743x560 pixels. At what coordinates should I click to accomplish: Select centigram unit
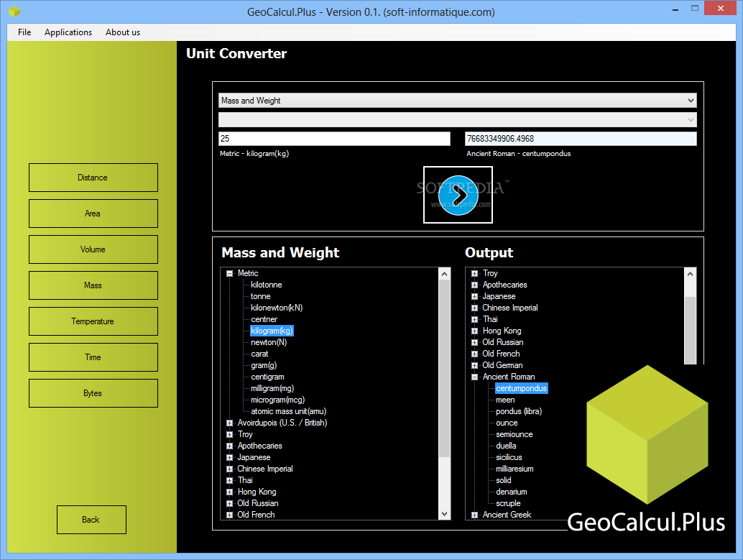267,377
